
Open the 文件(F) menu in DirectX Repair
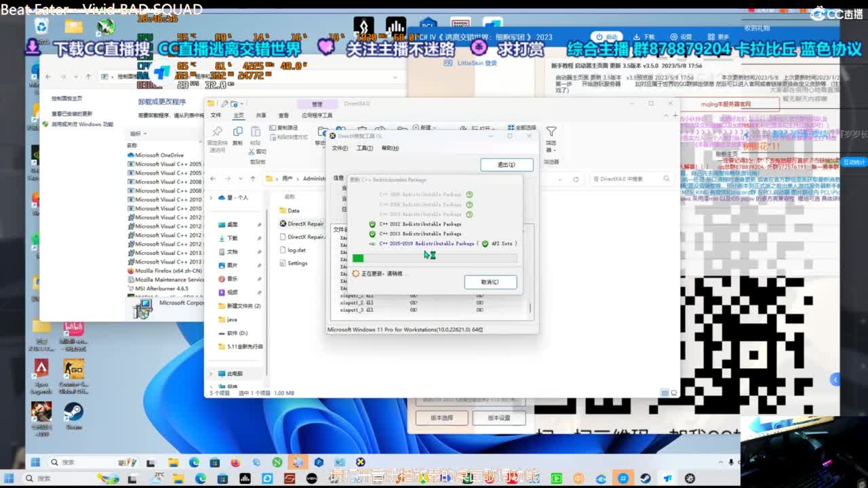coord(340,148)
